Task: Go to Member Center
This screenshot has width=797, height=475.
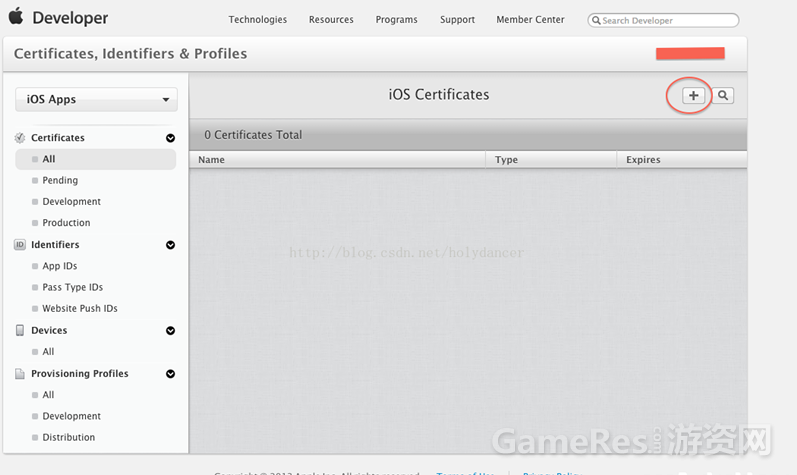Action: click(530, 19)
